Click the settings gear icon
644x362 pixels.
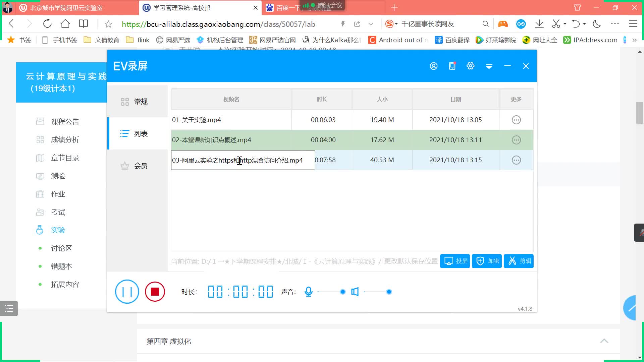point(470,66)
